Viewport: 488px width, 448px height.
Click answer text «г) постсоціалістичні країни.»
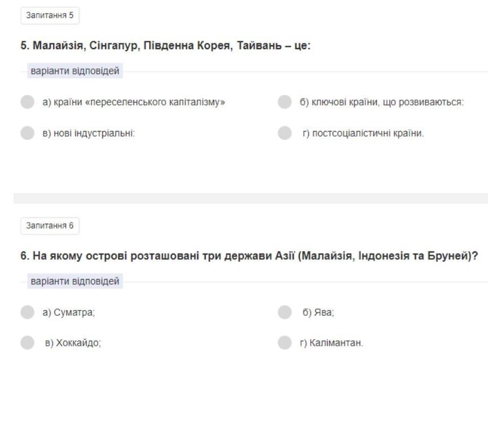[363, 134]
